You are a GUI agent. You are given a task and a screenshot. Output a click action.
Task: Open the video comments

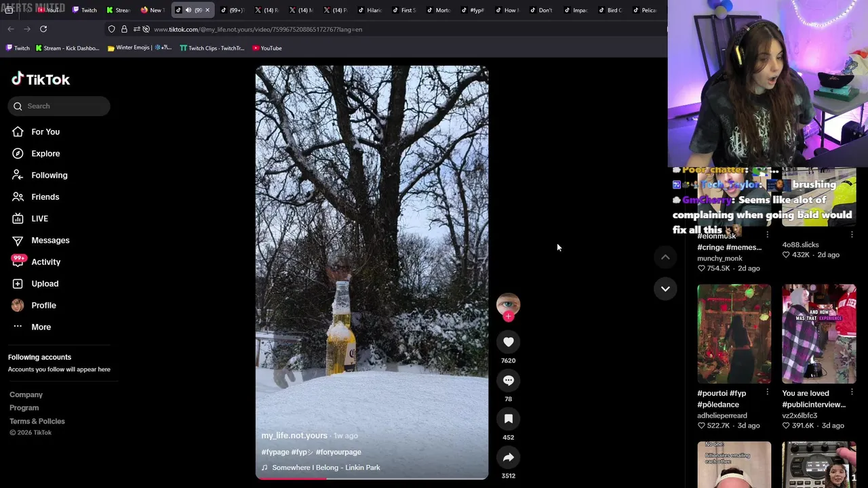tap(508, 380)
